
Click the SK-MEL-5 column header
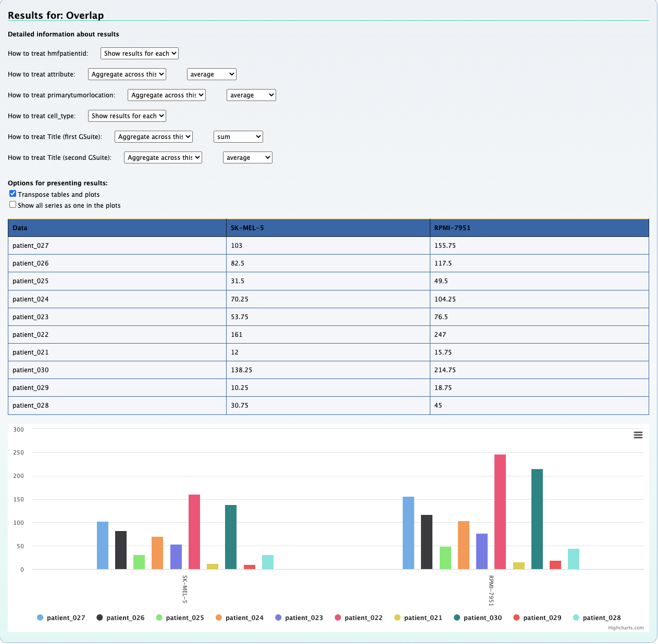(x=247, y=228)
